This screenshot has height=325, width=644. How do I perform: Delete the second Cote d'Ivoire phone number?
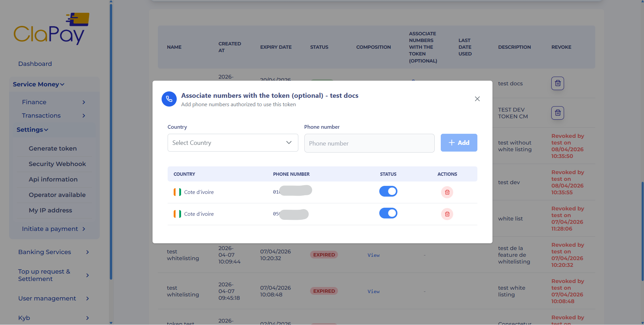click(447, 214)
